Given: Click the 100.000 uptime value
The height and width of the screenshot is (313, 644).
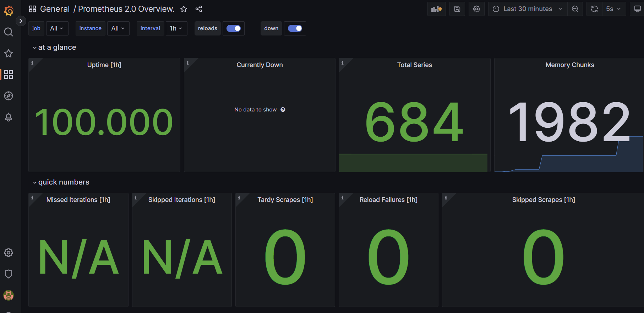Looking at the screenshot, I should click(104, 122).
